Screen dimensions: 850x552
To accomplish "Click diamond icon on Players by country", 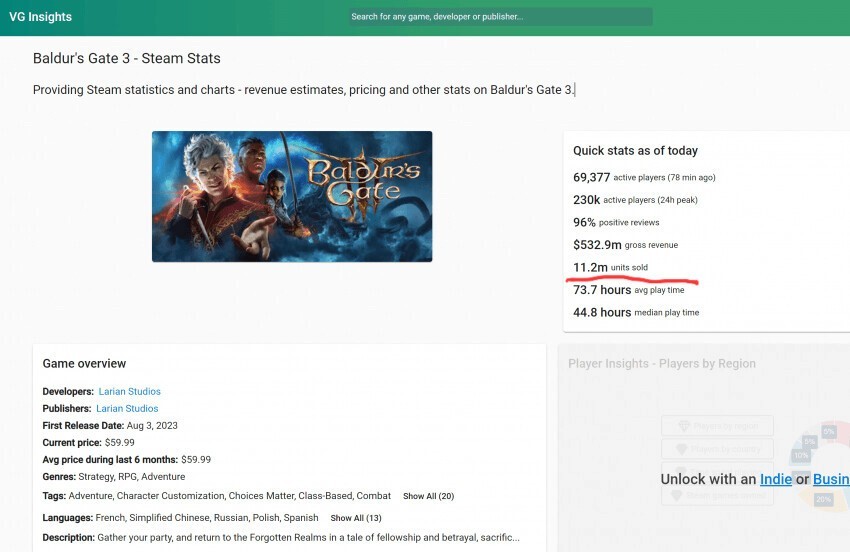I will pyautogui.click(x=683, y=449).
